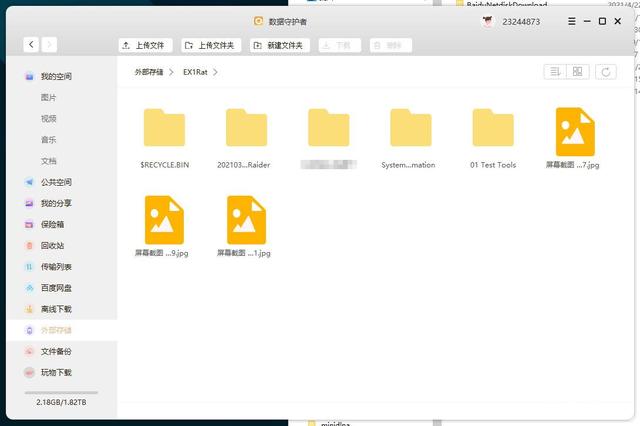Expand chevron after 外部存储 breadcrumb

click(x=171, y=72)
